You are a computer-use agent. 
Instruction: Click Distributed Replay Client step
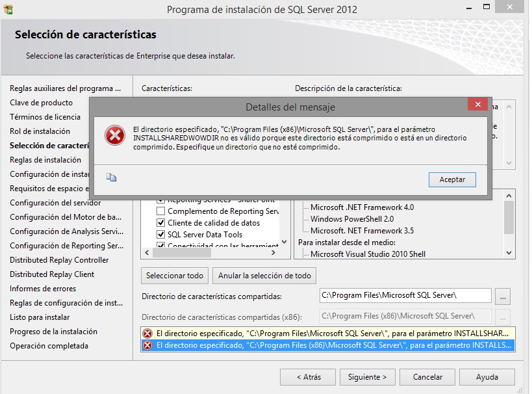52,274
